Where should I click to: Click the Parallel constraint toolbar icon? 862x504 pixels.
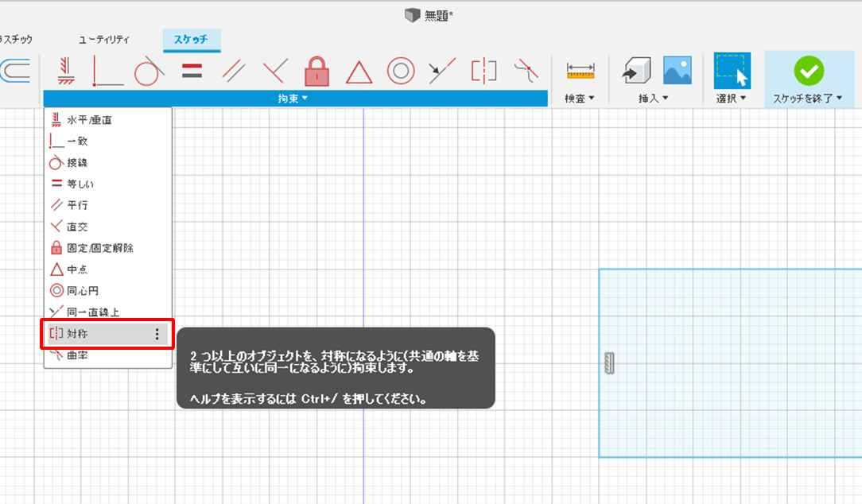[233, 72]
